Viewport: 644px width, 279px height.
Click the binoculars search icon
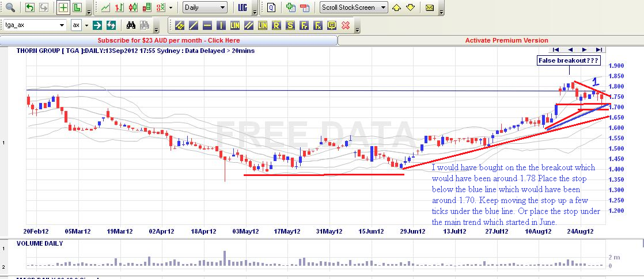[131, 25]
